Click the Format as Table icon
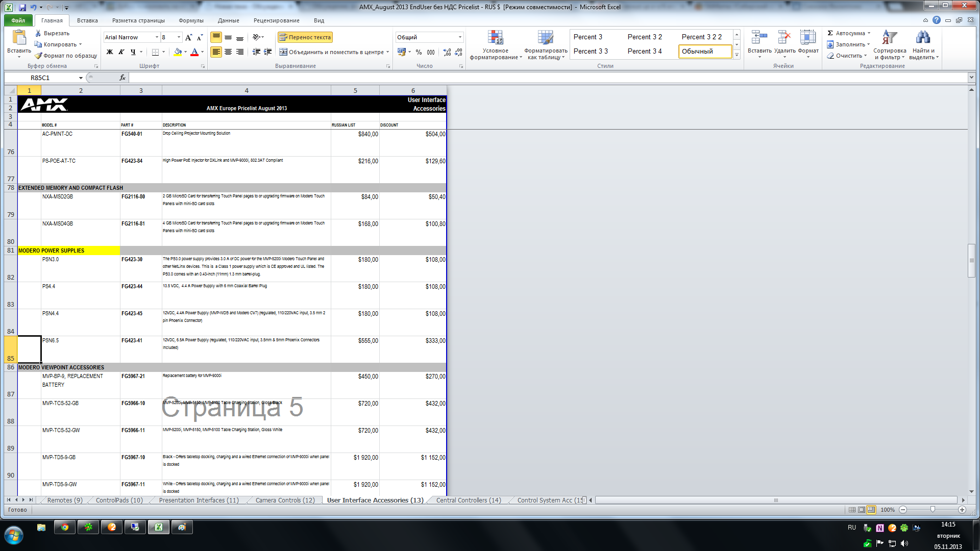Image resolution: width=980 pixels, height=551 pixels. (546, 38)
